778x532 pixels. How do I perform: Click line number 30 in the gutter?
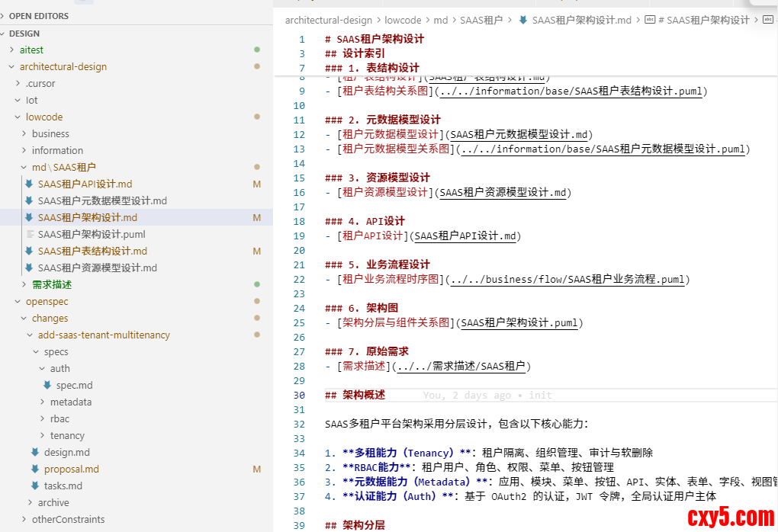pyautogui.click(x=300, y=395)
